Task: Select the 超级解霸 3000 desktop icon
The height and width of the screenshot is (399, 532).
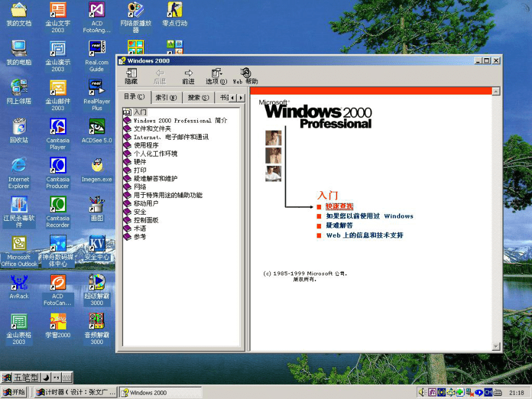Action: pyautogui.click(x=97, y=290)
